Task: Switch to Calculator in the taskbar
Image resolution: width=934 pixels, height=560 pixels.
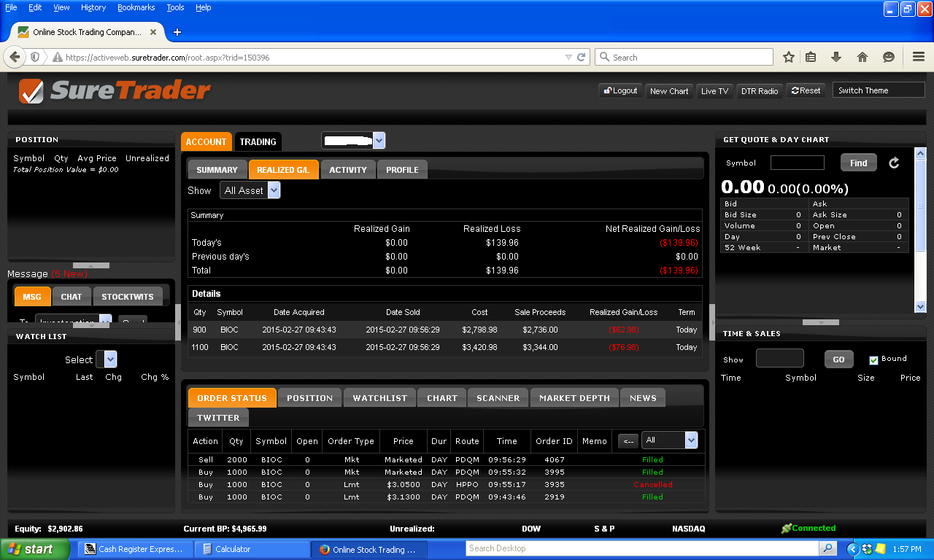Action: coord(252,549)
